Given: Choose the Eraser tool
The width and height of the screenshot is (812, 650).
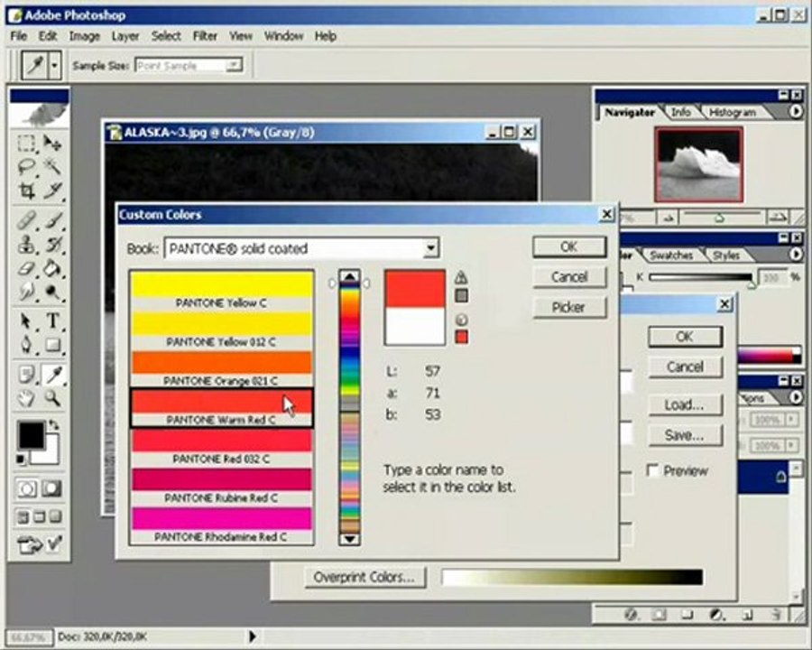Looking at the screenshot, I should [26, 268].
